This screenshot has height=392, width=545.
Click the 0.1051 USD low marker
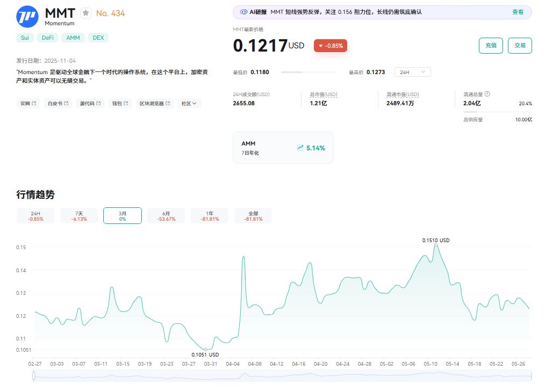205,349
